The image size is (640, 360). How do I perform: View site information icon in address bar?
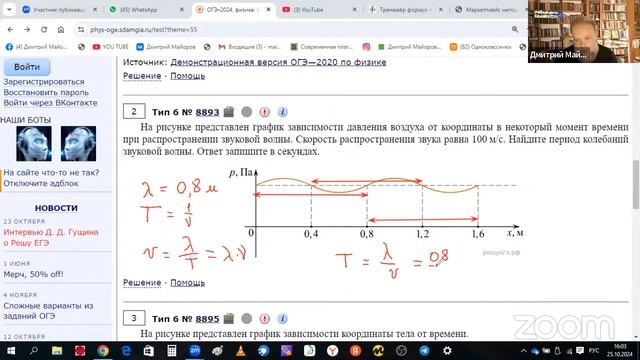(81, 29)
